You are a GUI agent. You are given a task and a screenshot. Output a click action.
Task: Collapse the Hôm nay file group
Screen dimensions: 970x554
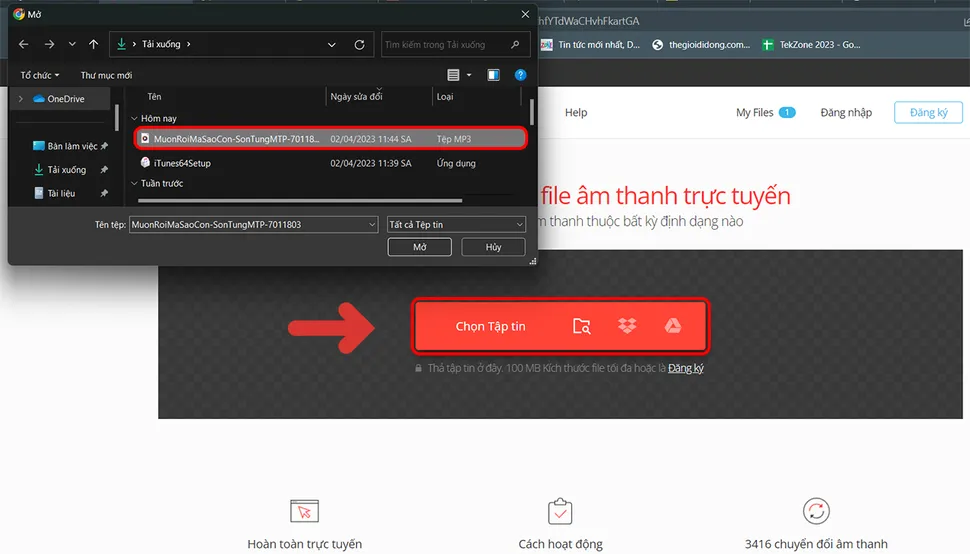tap(134, 118)
